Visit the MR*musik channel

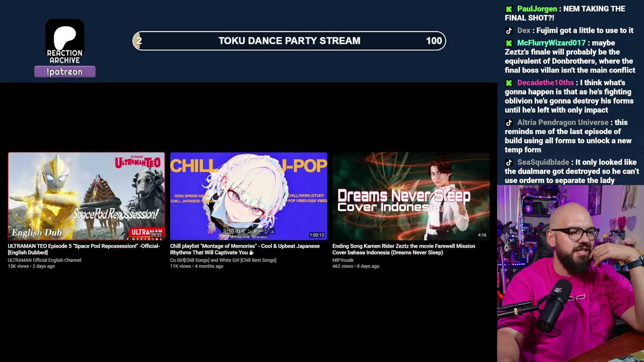click(x=343, y=260)
